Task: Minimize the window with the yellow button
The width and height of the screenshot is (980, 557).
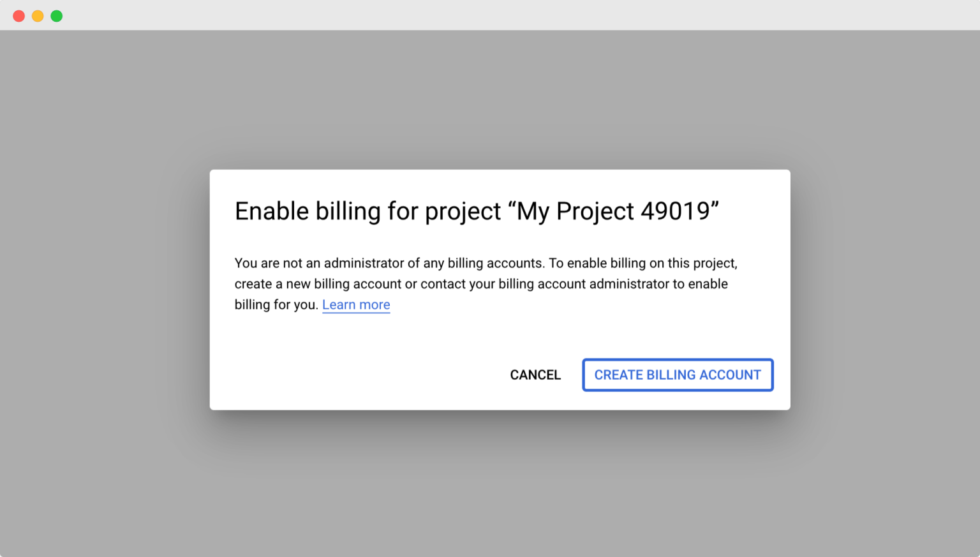Action: click(x=38, y=16)
